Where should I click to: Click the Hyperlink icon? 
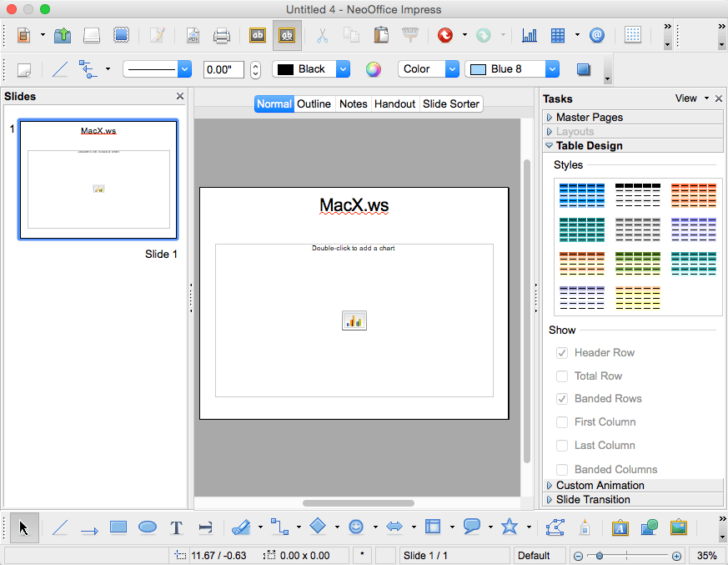click(596, 35)
